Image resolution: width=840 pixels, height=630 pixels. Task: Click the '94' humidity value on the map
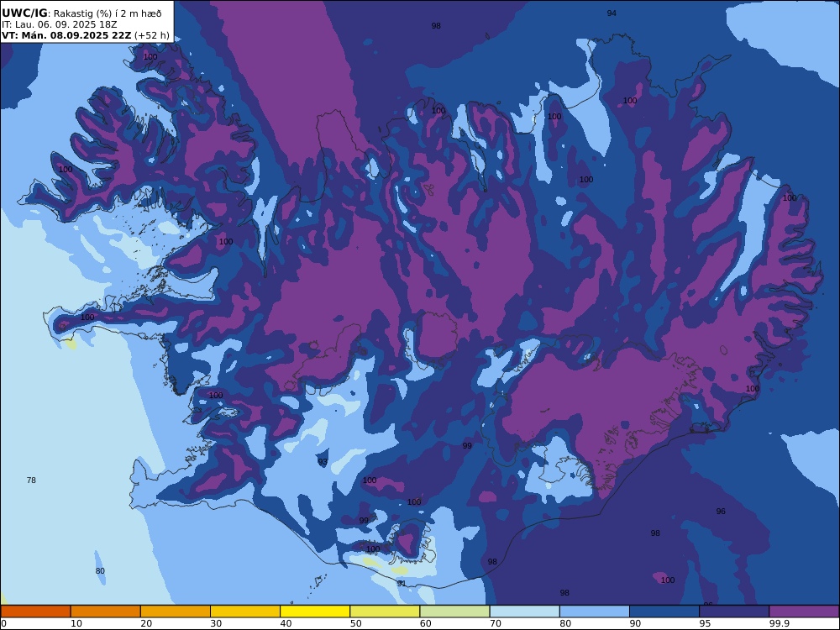coord(612,13)
